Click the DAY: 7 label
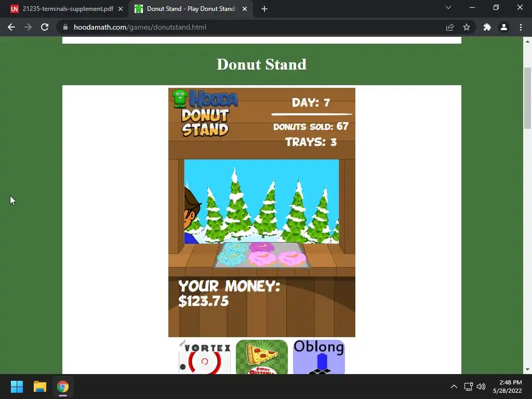Image resolution: width=532 pixels, height=399 pixels. tap(311, 102)
